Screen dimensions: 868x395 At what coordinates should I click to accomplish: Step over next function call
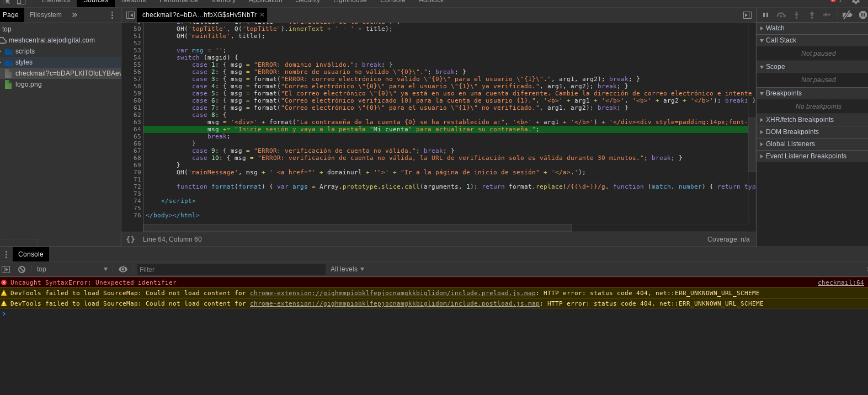click(781, 15)
